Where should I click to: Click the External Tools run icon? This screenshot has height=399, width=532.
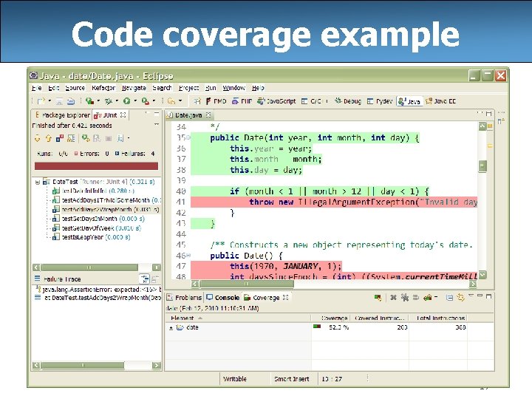(x=146, y=100)
